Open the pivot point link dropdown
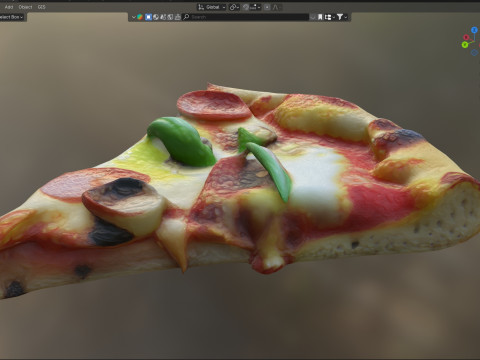Viewport: 480px width, 360px height. 234,7
